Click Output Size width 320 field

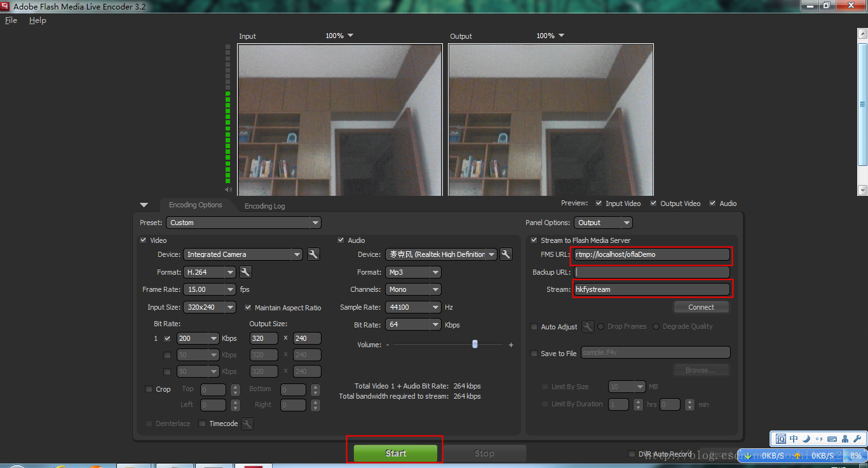point(264,338)
